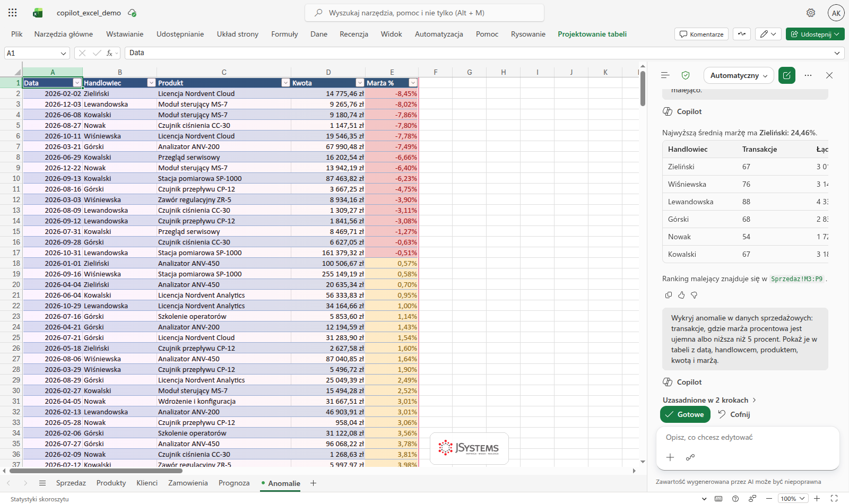The width and height of the screenshot is (849, 504).
Task: Open the Data column filter dropdown
Action: (77, 83)
